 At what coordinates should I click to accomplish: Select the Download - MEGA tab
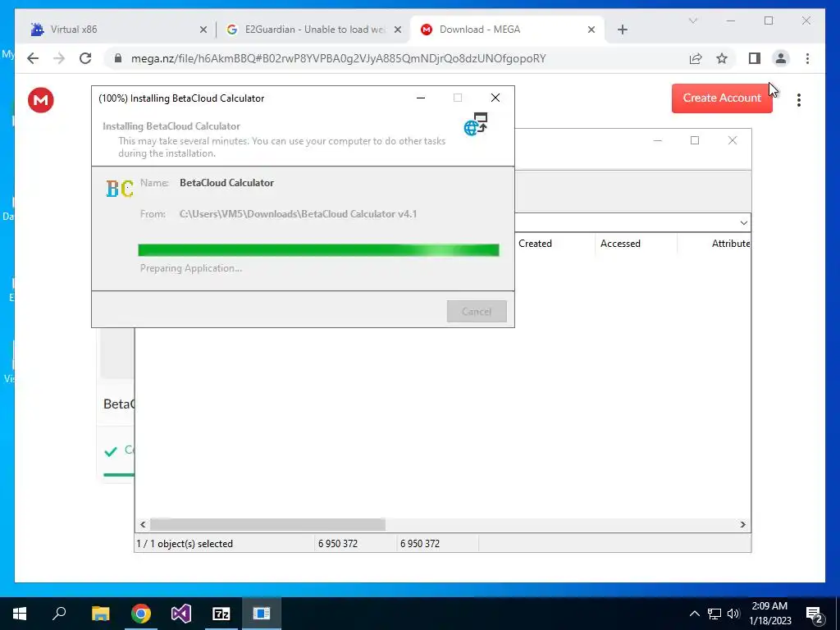[x=507, y=30]
